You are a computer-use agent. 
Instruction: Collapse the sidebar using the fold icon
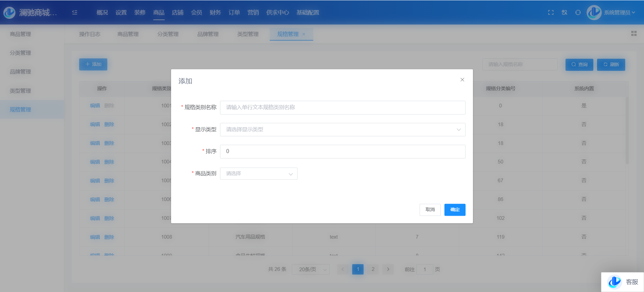[75, 12]
